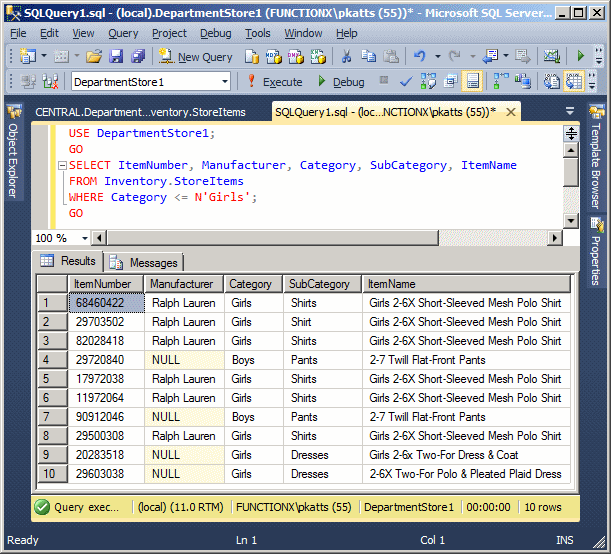Viewport: 611px width, 554px height.
Task: Click the New Query button
Action: pos(196,57)
